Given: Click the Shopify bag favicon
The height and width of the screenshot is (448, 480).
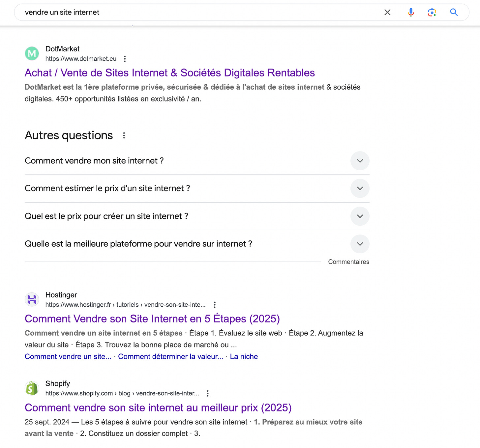Looking at the screenshot, I should pos(32,388).
